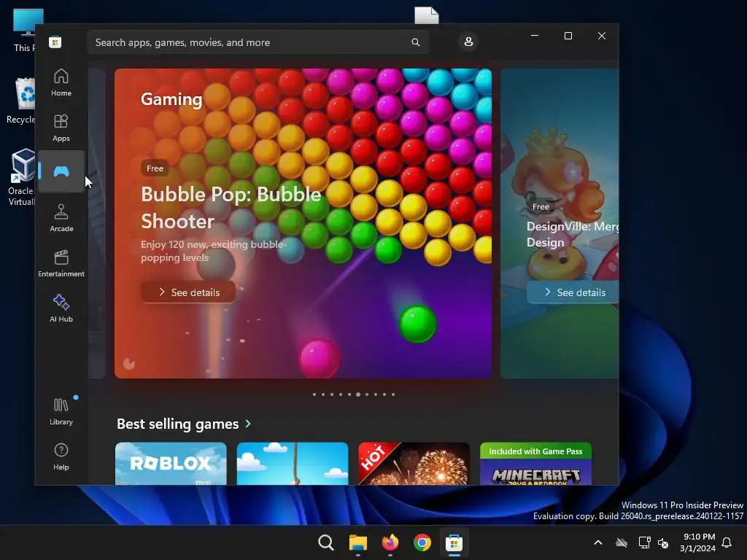747x560 pixels.
Task: Open the Home section in the Store sidebar
Action: 61,82
